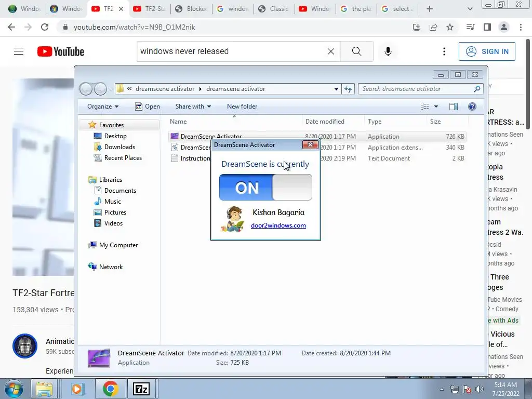Sort files by Size column
Image resolution: width=532 pixels, height=399 pixels.
[x=447, y=122]
